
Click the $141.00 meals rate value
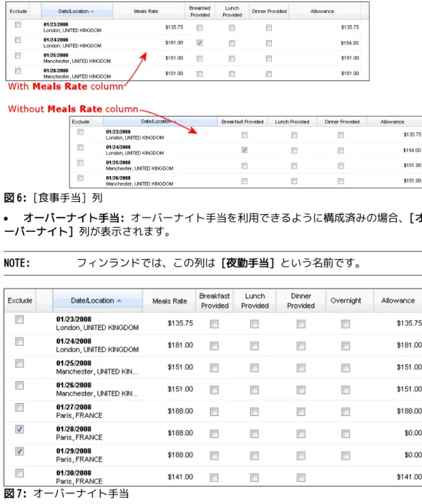[x=180, y=477]
